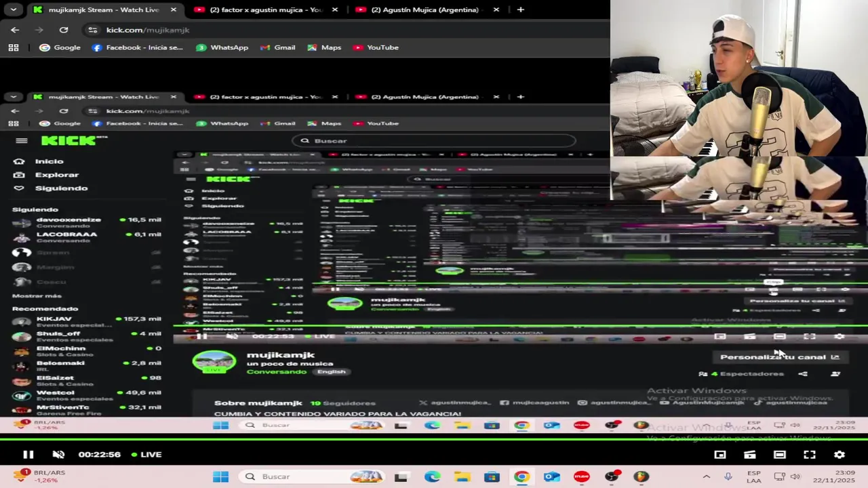Open YouTube bookmark in topmost bookmarks bar
The height and width of the screenshot is (488, 868).
click(x=376, y=47)
